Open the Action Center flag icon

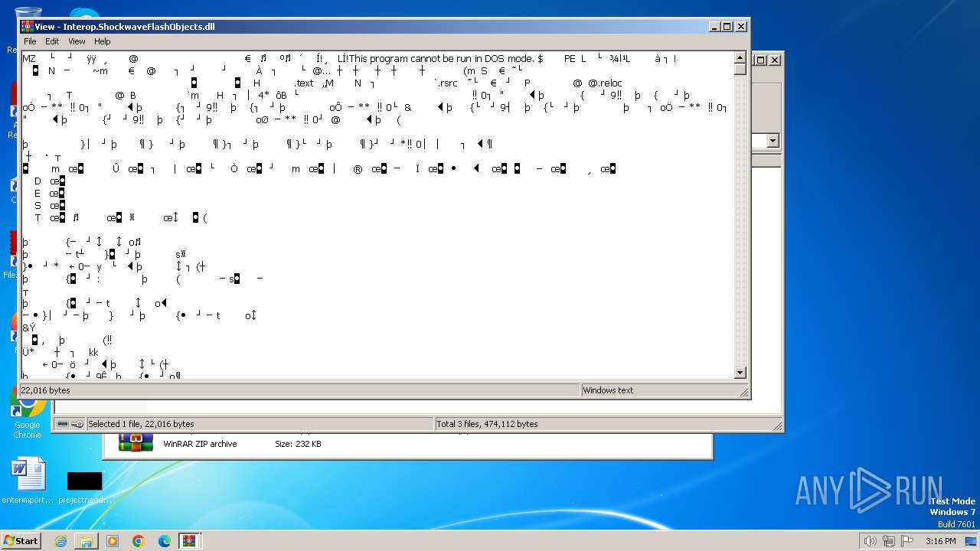(x=907, y=541)
